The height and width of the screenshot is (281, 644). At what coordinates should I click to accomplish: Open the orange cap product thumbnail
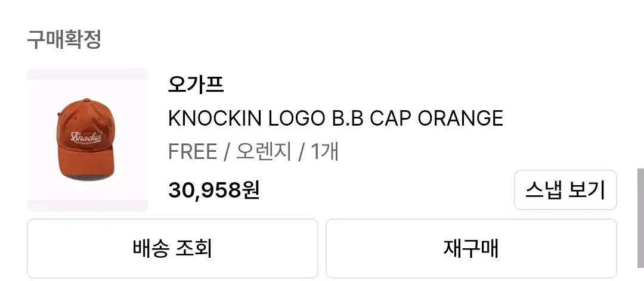click(88, 140)
